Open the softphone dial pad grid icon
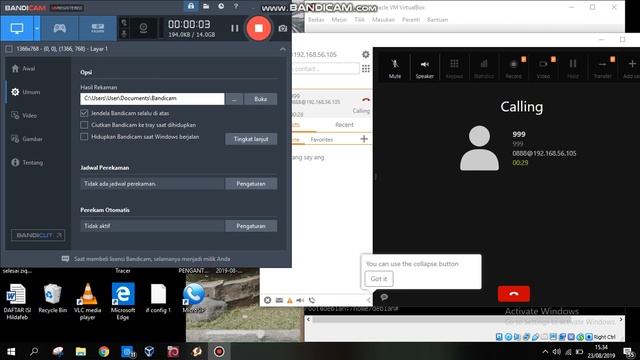The width and height of the screenshot is (640, 360). pos(366,69)
